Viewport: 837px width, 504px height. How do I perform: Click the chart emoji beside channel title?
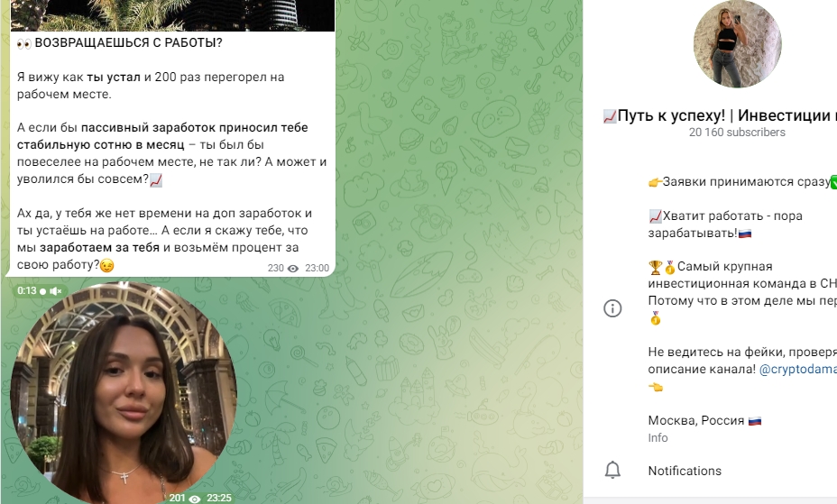coord(610,115)
